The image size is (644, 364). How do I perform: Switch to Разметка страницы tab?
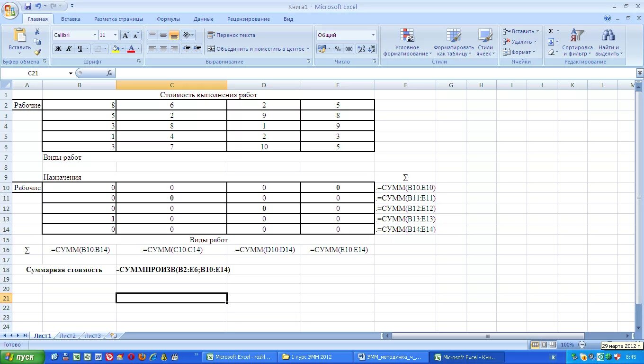tap(118, 19)
